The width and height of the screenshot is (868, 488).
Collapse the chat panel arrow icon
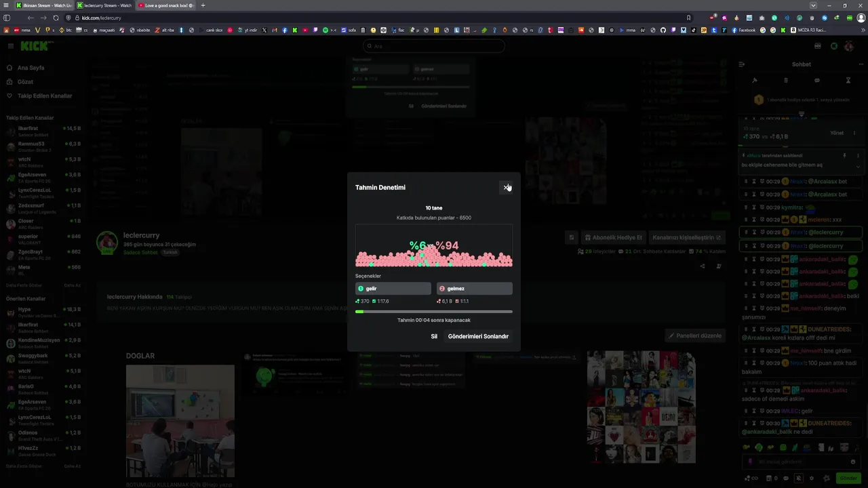click(x=742, y=64)
